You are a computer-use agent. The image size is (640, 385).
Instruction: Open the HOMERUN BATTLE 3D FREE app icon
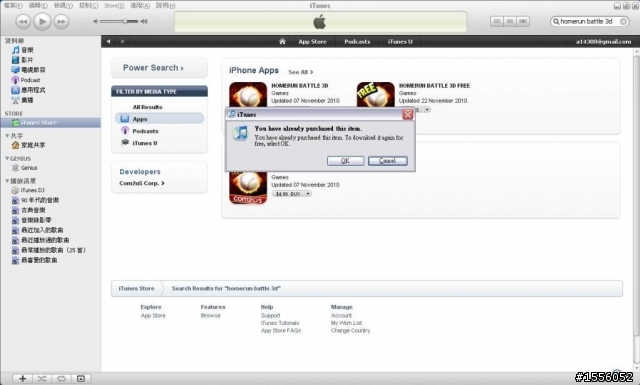pyautogui.click(x=376, y=95)
